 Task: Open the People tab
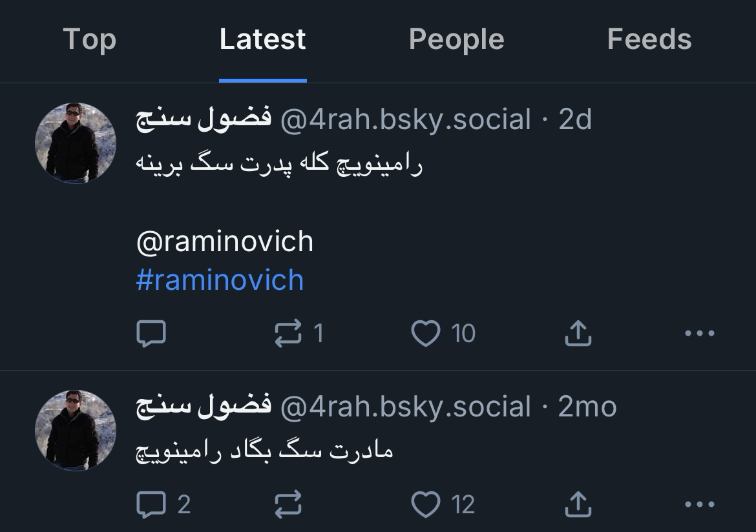456,39
